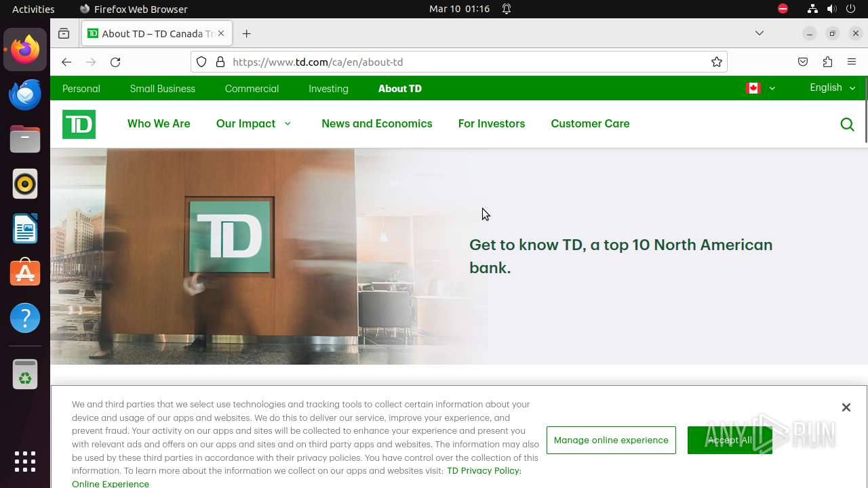Expand the country selector chevron next to flag
This screenshot has height=488, width=868.
tap(772, 88)
